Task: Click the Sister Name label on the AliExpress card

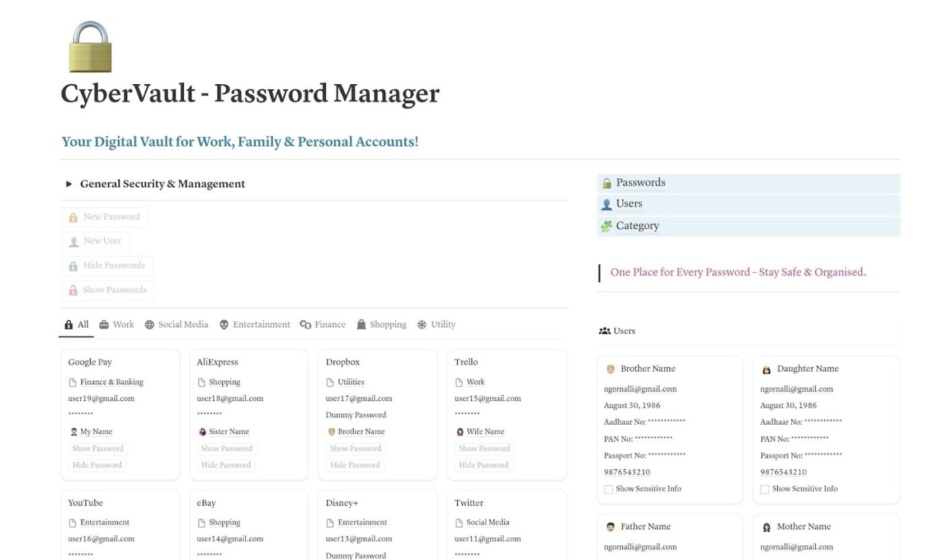Action: click(x=228, y=431)
